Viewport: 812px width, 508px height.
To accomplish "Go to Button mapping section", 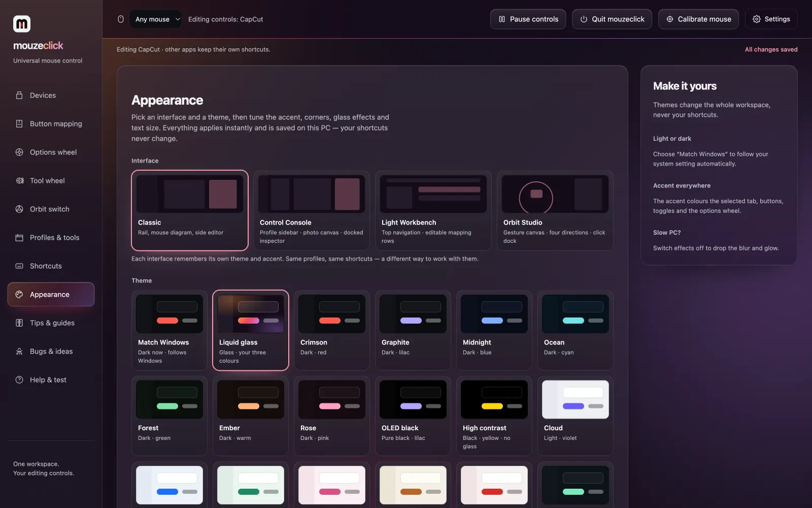I will tap(51, 124).
